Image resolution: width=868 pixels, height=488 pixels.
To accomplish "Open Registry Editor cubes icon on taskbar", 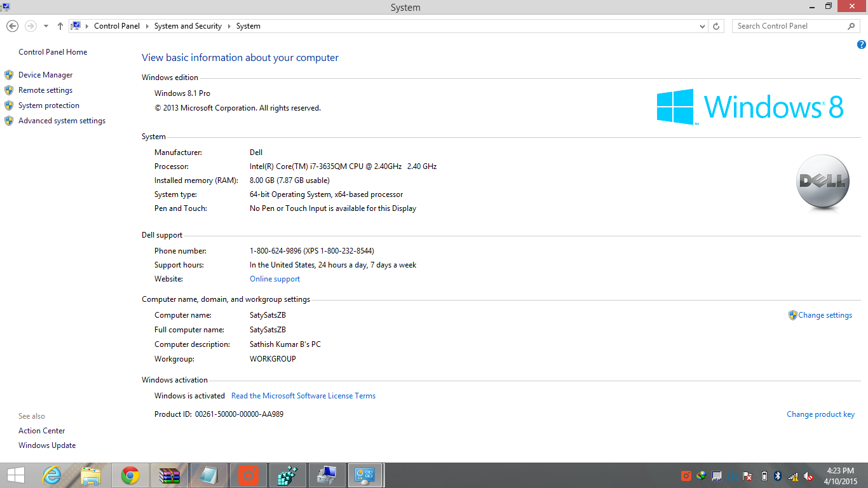I will coord(288,475).
